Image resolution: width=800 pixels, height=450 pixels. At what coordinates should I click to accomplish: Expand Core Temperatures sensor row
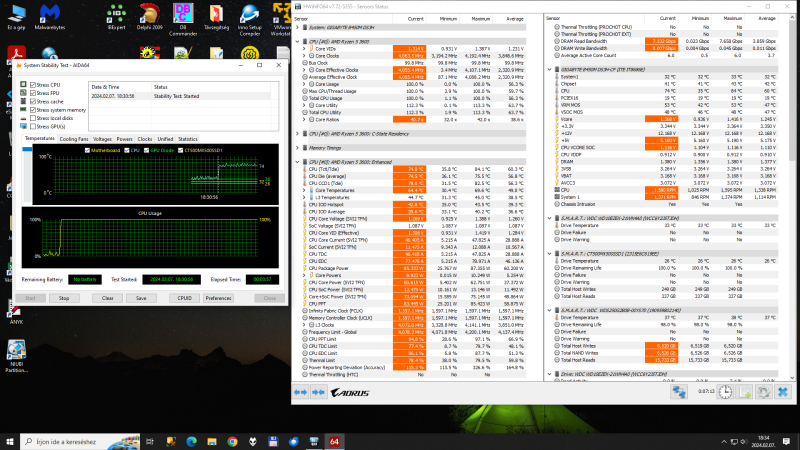305,190
